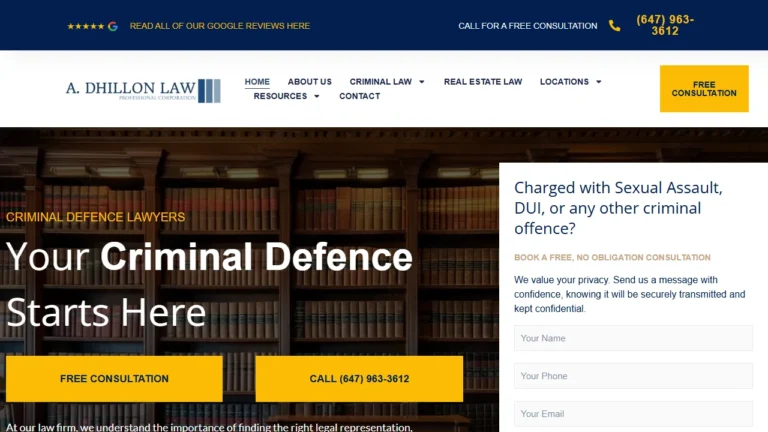Focus the Your Phone field

(x=633, y=376)
